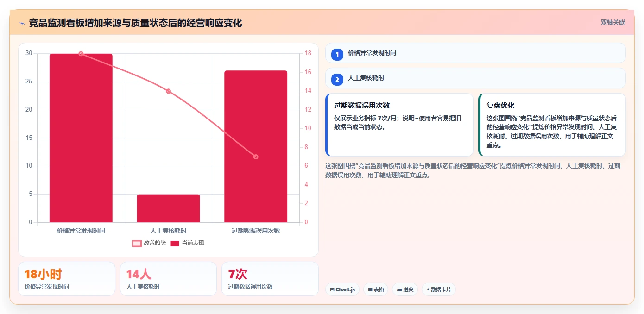Toggle the 当前表现 legend swatch
The image size is (644, 314).
click(x=175, y=244)
